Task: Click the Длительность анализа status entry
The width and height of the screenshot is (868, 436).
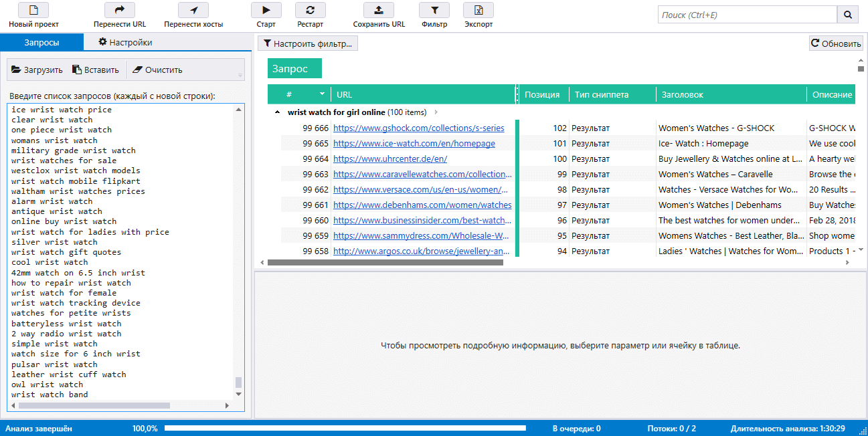Action: click(788, 429)
